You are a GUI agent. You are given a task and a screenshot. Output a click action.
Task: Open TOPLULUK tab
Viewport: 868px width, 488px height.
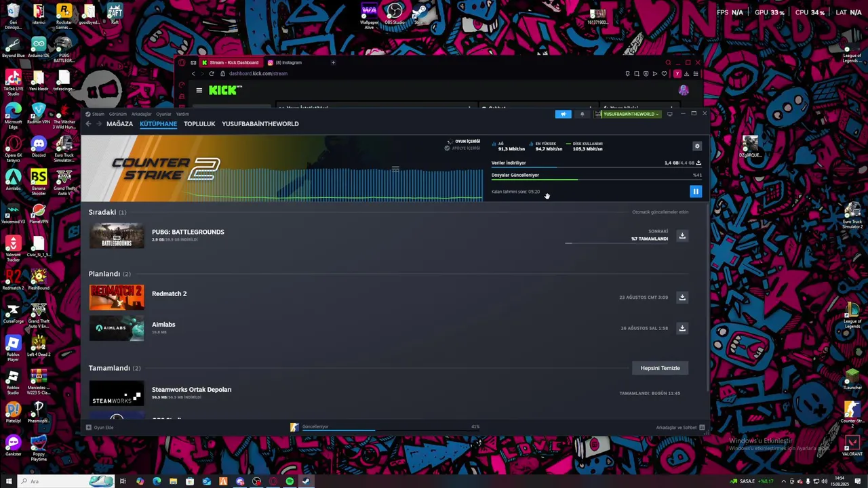click(x=199, y=124)
